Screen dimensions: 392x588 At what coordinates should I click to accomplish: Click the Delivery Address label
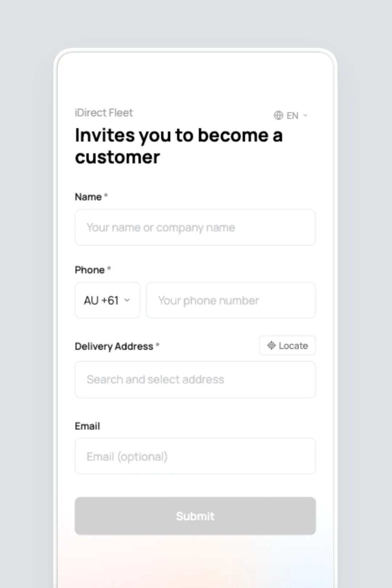(x=114, y=346)
